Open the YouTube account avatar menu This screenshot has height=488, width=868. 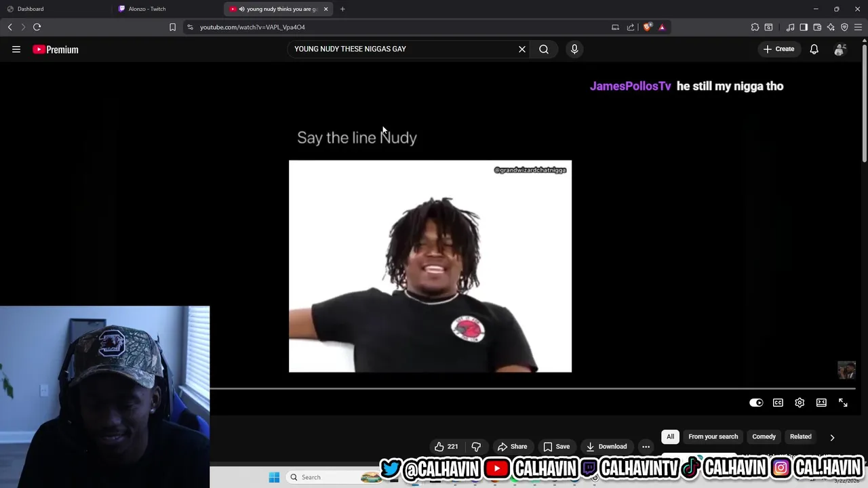[x=840, y=49]
